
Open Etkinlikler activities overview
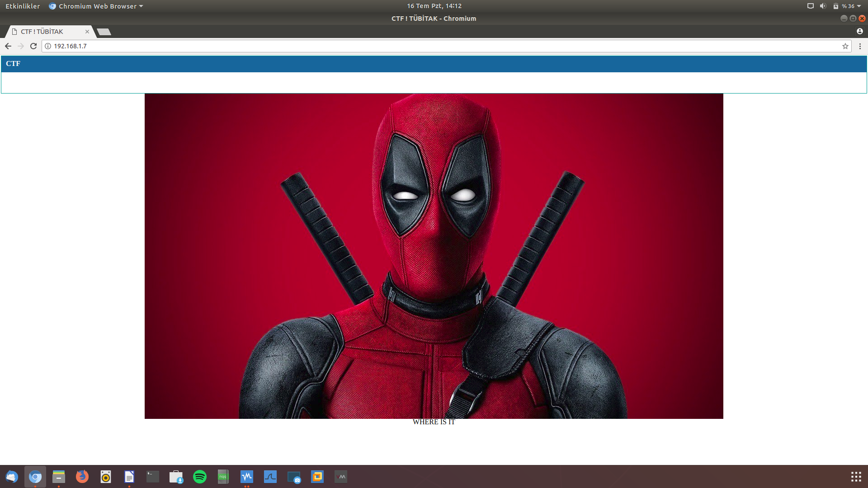23,6
